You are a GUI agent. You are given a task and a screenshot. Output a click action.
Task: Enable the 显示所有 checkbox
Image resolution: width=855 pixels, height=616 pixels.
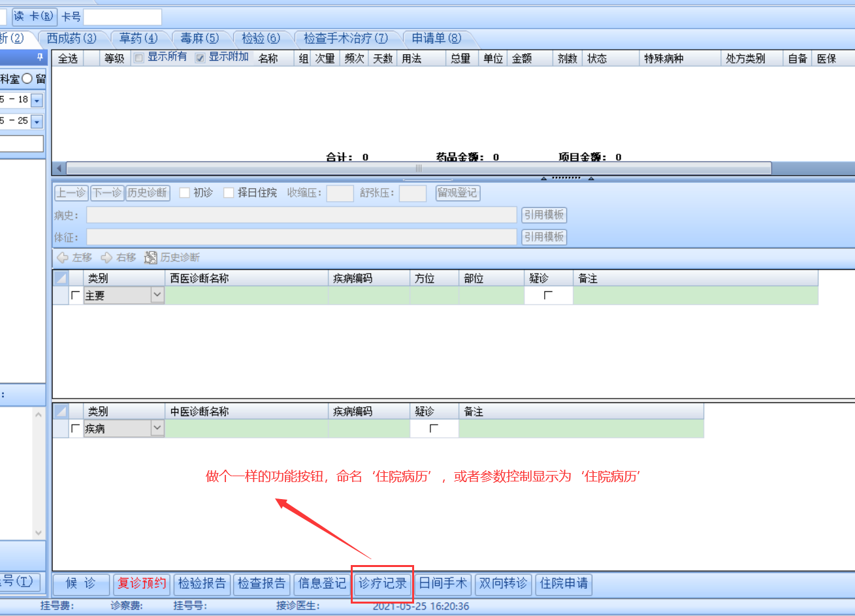tap(138, 58)
